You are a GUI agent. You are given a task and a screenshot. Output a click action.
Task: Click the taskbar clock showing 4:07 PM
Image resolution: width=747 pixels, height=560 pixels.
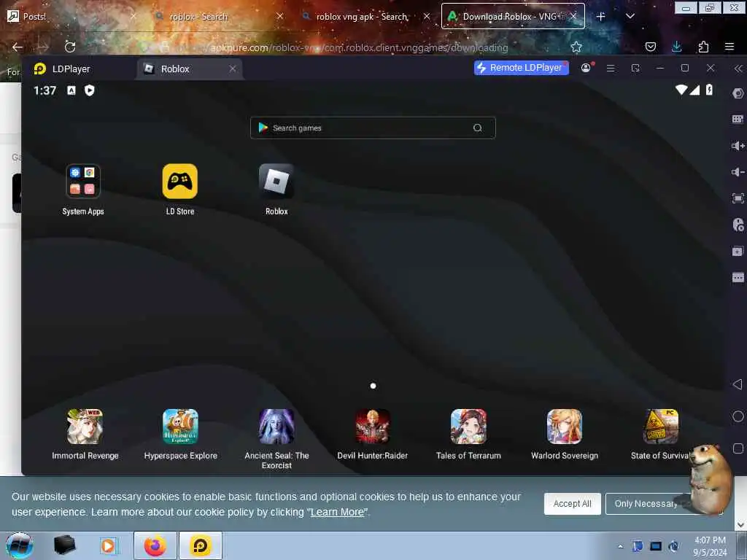click(710, 546)
